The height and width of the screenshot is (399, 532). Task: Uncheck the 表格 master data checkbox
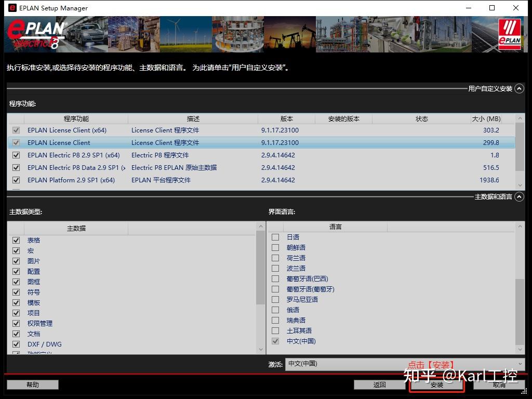[16, 240]
